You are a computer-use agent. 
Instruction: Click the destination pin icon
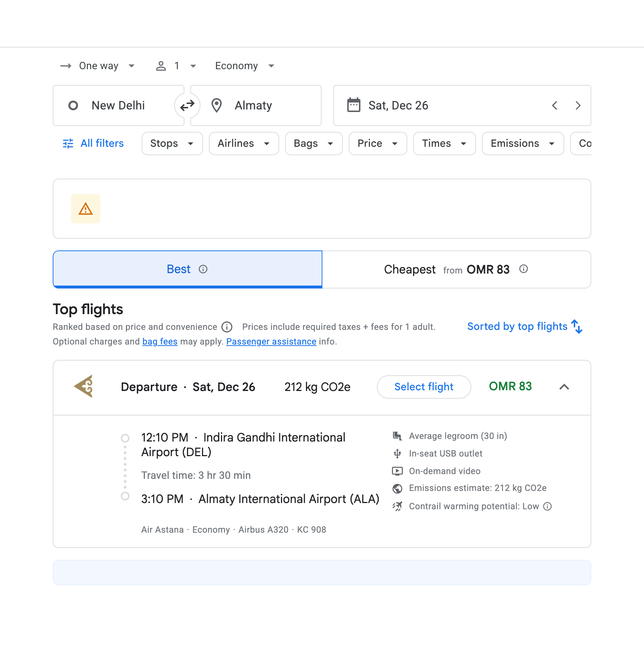(x=217, y=105)
